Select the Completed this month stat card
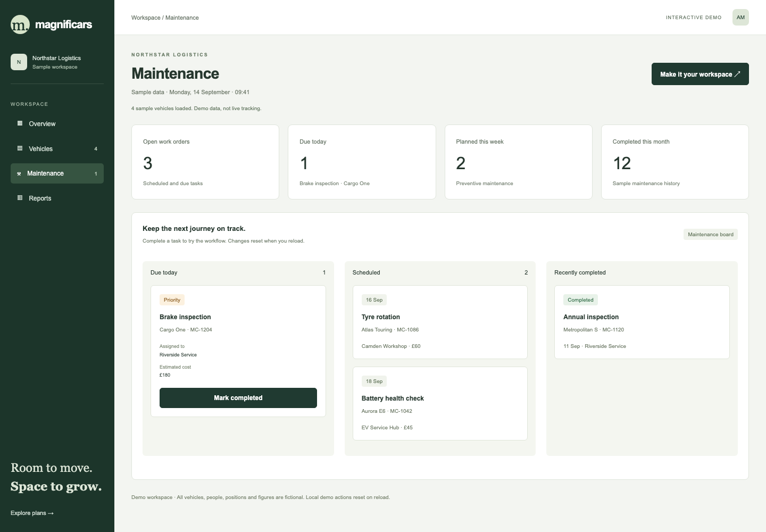Screen dimensions: 766x532 click(675, 162)
